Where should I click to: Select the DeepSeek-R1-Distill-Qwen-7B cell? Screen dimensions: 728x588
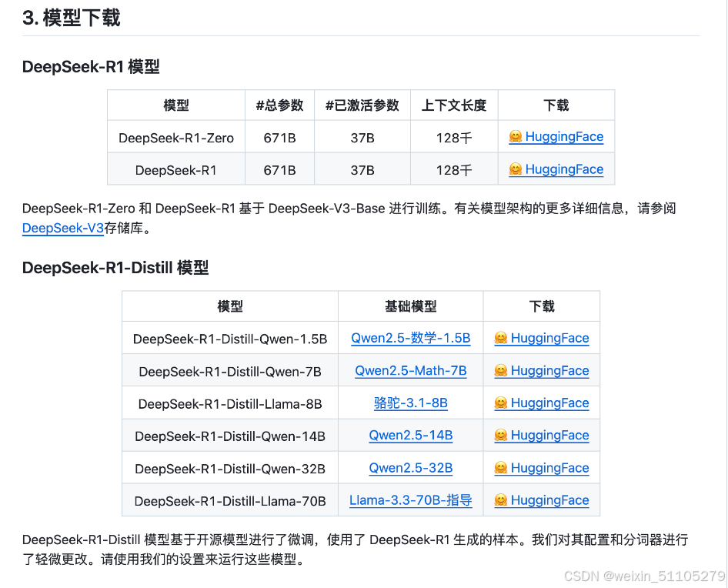point(230,372)
